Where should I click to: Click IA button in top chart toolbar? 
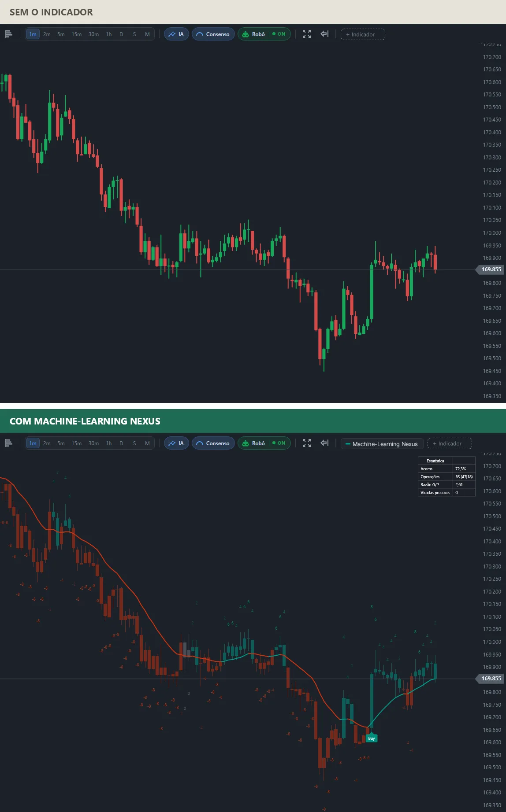coord(176,34)
